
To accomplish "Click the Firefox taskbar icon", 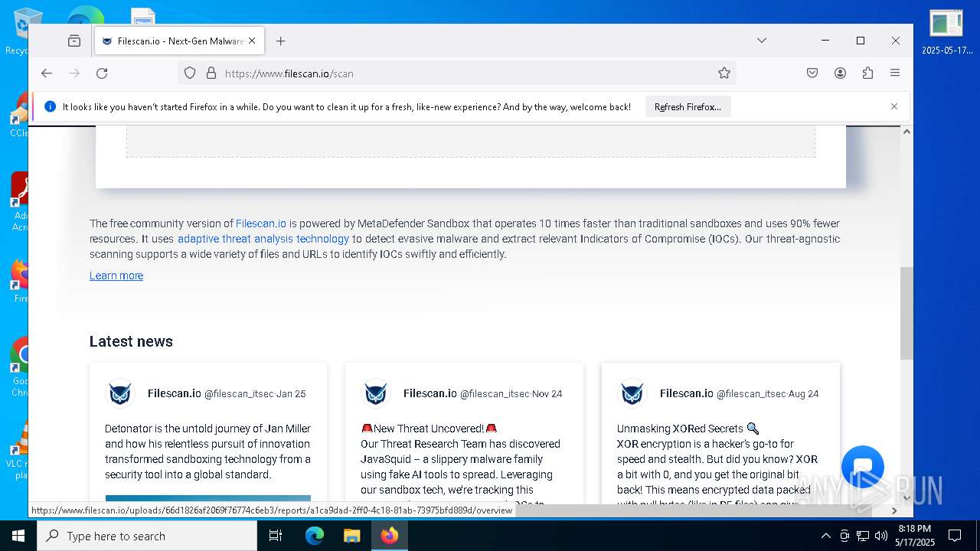I will point(390,536).
